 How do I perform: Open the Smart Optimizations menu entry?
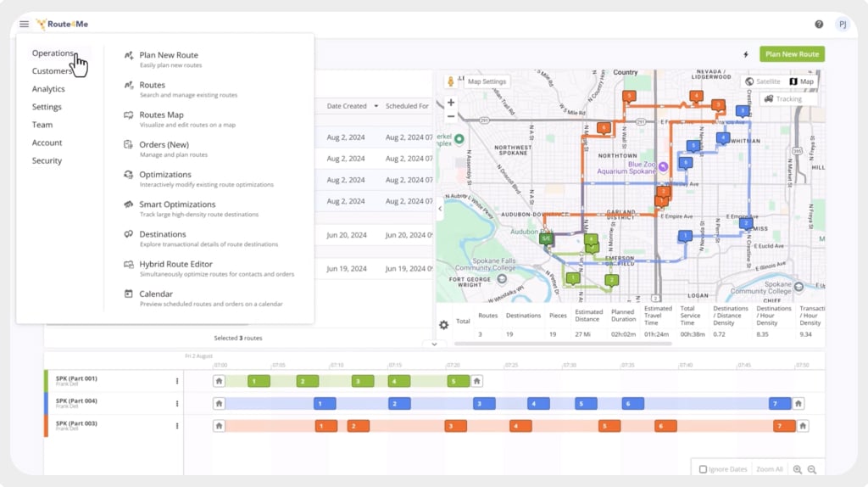click(177, 204)
